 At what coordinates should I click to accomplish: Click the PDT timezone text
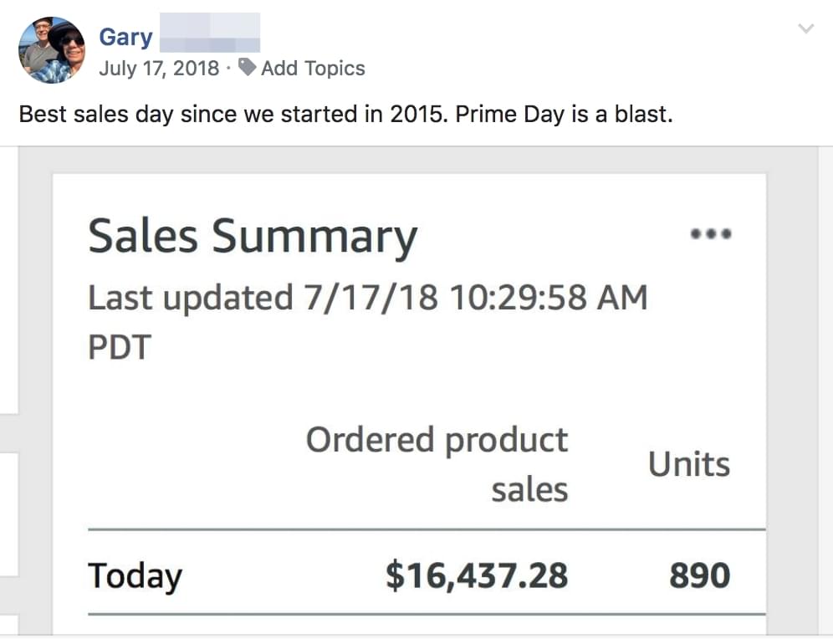pyautogui.click(x=119, y=347)
